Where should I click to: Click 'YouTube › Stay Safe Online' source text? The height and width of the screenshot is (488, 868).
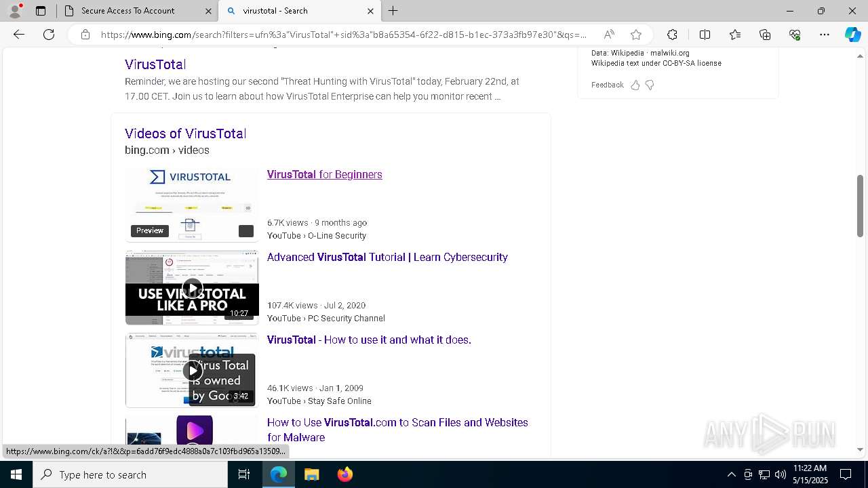tap(319, 401)
